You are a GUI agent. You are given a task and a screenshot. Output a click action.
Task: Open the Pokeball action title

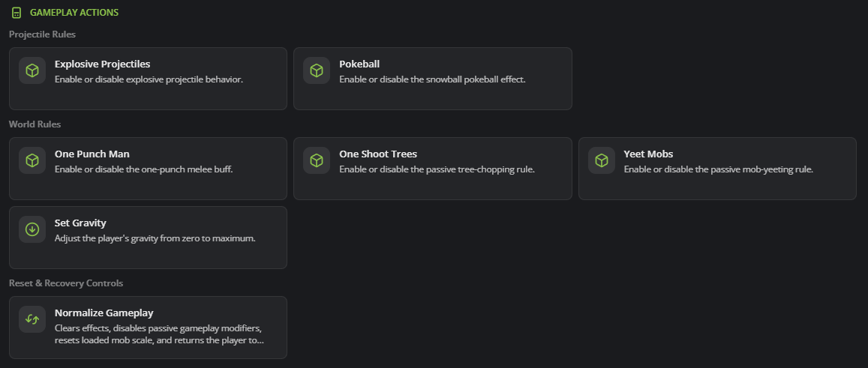359,64
